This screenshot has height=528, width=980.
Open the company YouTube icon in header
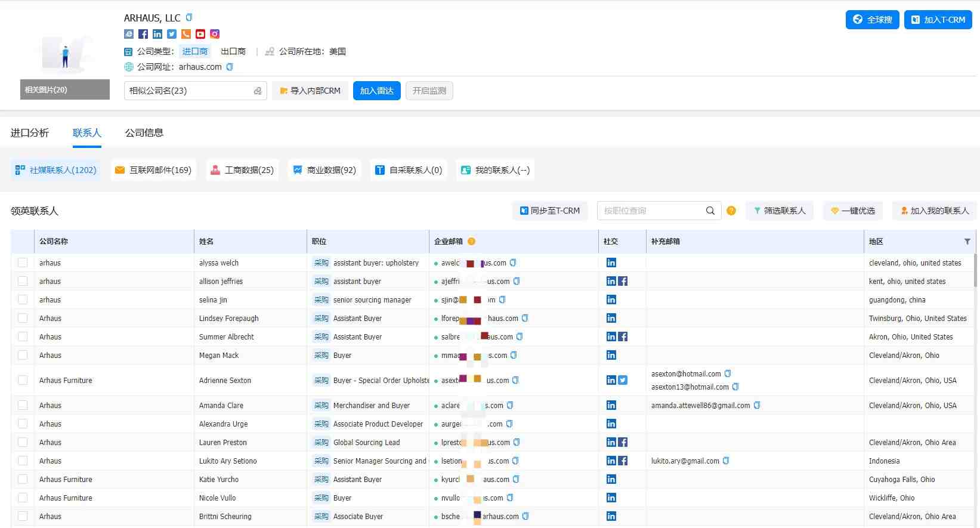[x=200, y=34]
